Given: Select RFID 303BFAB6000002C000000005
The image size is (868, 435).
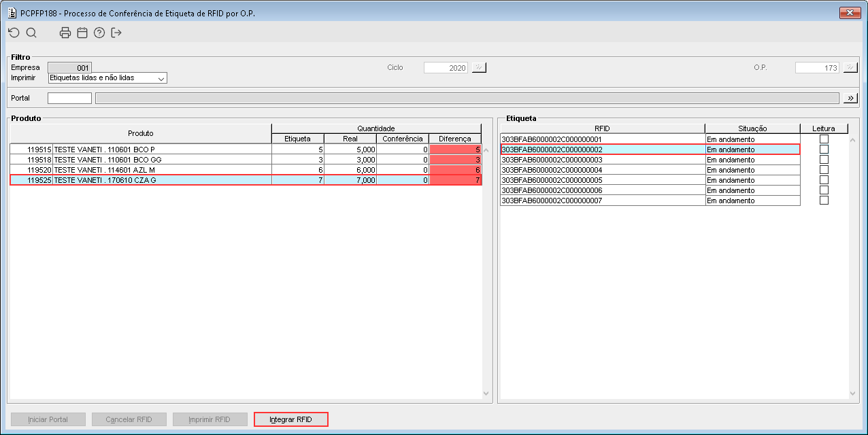Looking at the screenshot, I should point(602,180).
